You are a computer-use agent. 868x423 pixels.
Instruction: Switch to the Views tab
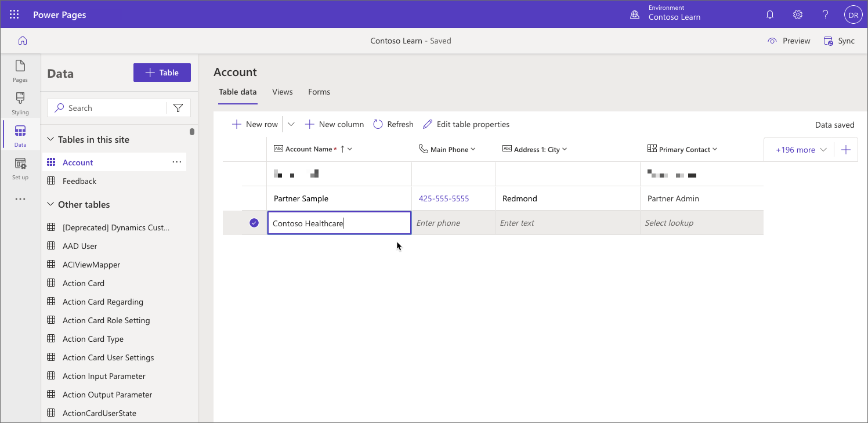282,92
